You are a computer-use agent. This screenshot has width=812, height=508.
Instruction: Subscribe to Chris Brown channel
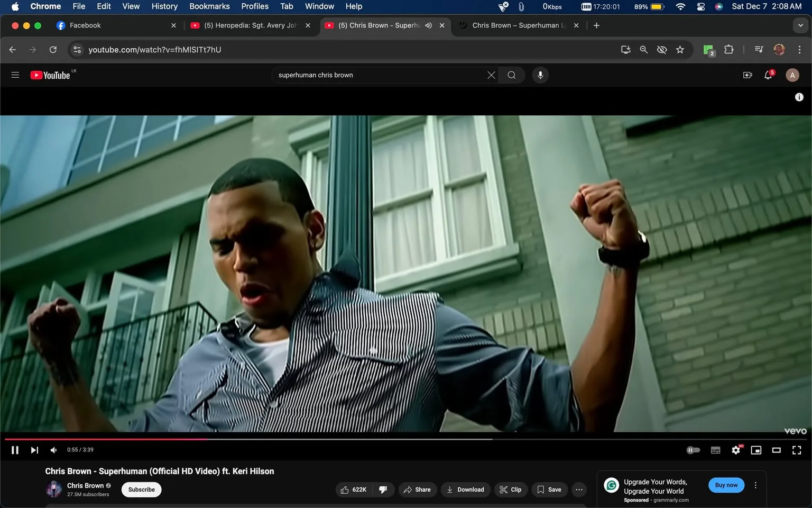click(142, 489)
